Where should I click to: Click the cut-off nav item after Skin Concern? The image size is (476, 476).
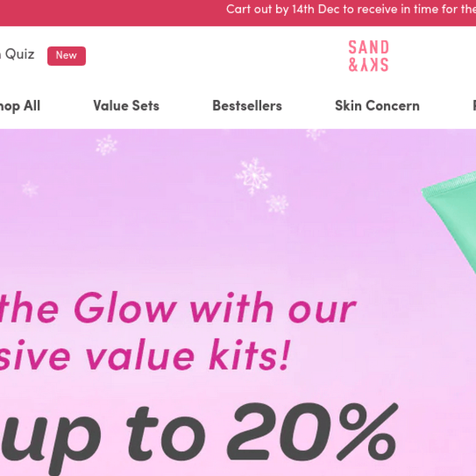coord(474,106)
